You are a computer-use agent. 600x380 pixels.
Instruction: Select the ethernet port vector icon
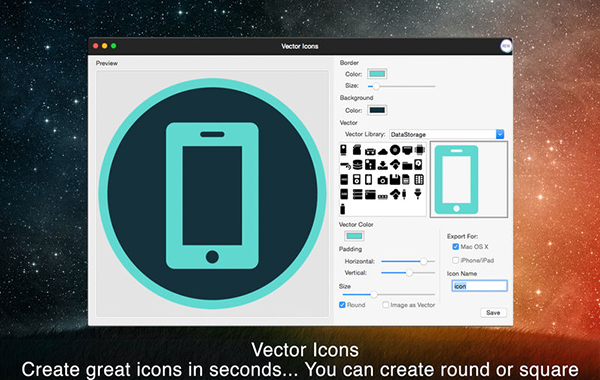click(x=407, y=150)
